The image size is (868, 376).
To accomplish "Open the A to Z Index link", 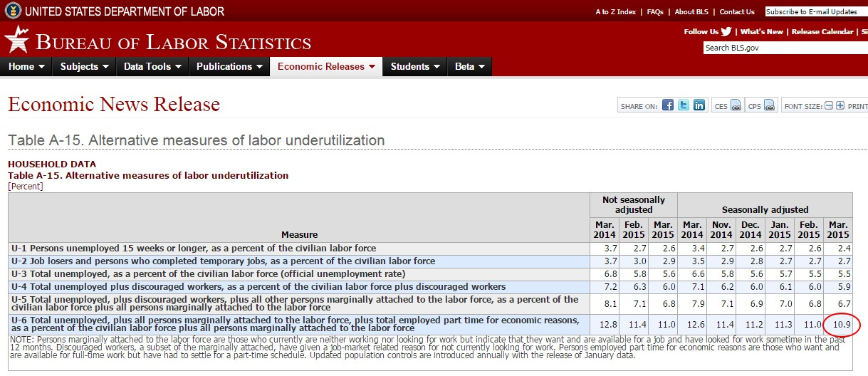I will 616,11.
